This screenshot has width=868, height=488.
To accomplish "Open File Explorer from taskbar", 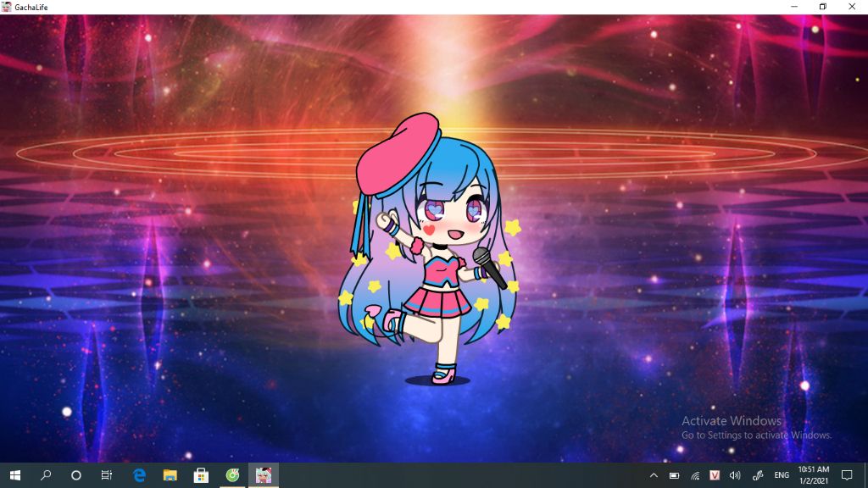I will 170,475.
